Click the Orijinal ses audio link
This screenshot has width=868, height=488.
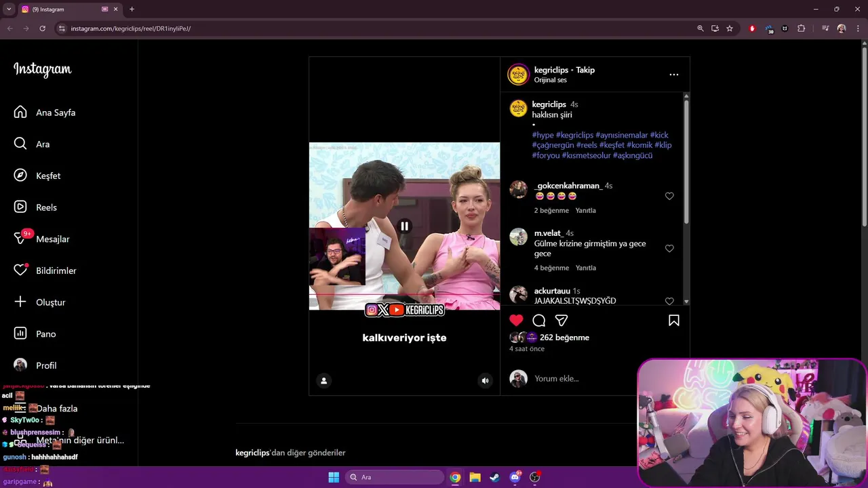pyautogui.click(x=550, y=80)
